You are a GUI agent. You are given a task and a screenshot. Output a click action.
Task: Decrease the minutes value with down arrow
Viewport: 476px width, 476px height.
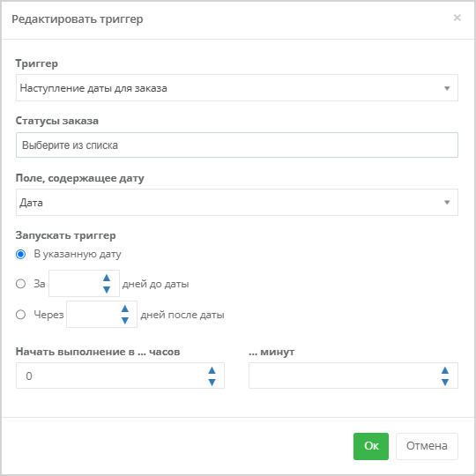(x=445, y=383)
